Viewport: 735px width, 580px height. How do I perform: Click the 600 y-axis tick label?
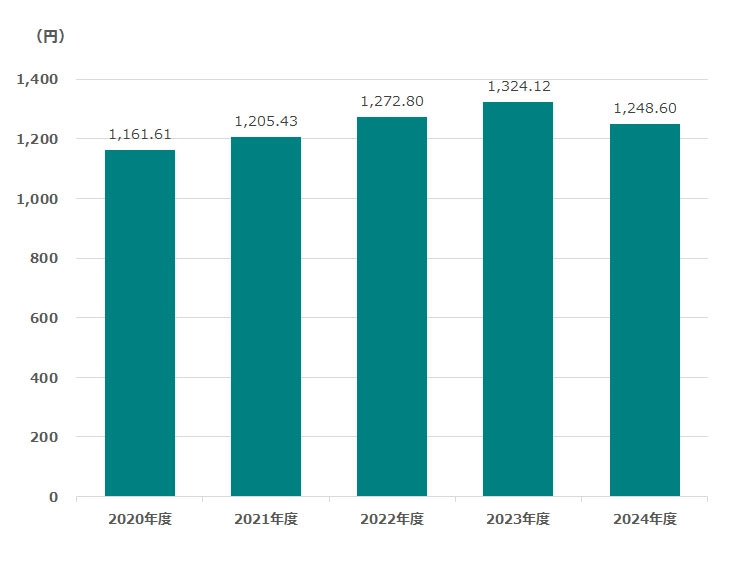pyautogui.click(x=44, y=318)
